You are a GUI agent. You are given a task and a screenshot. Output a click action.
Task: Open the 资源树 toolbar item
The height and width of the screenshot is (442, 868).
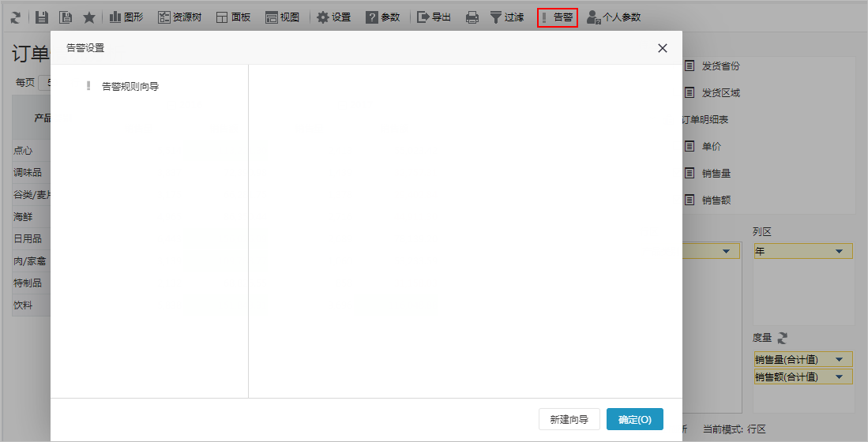click(x=179, y=17)
